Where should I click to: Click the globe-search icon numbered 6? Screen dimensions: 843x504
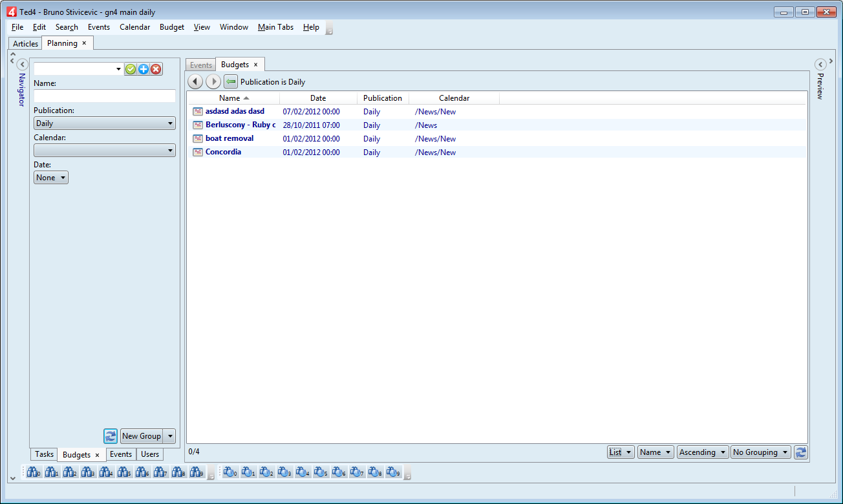click(x=339, y=472)
